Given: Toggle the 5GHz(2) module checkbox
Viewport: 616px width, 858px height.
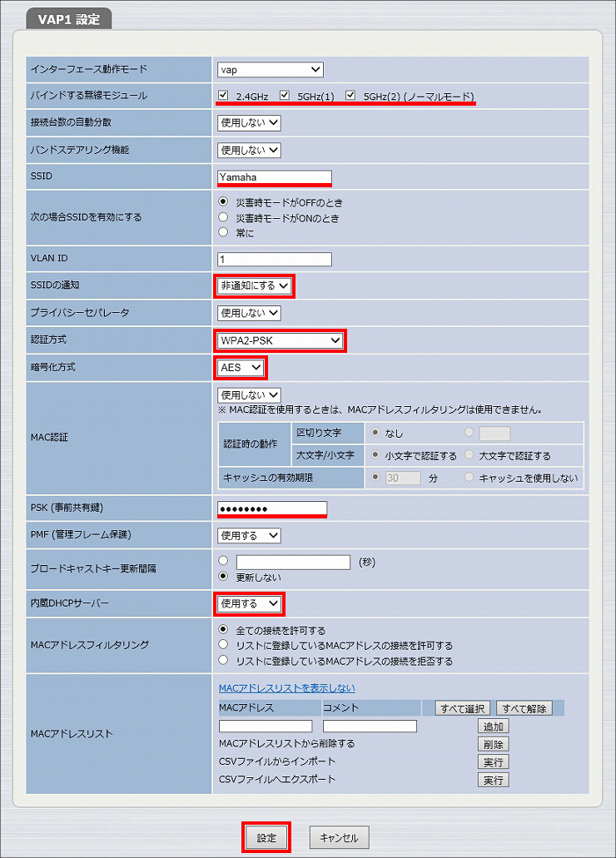Looking at the screenshot, I should [x=350, y=95].
